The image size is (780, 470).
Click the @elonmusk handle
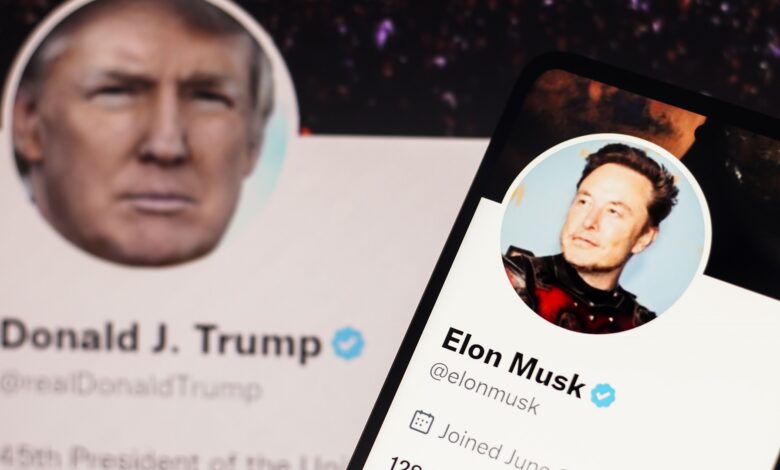[x=485, y=389]
